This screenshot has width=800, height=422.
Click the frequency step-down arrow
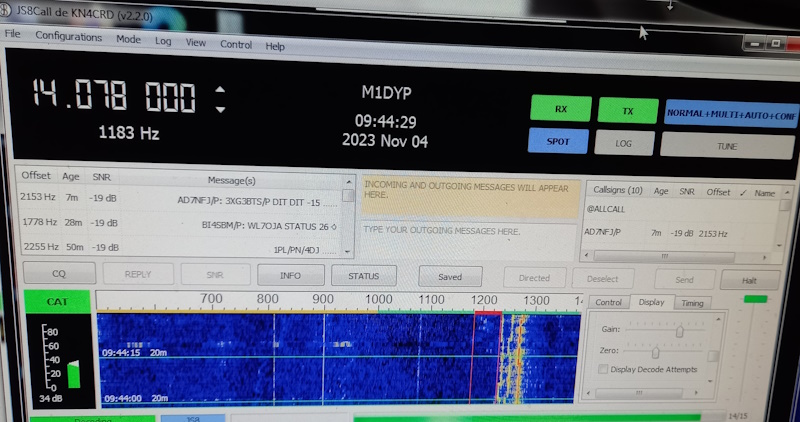coord(220,109)
